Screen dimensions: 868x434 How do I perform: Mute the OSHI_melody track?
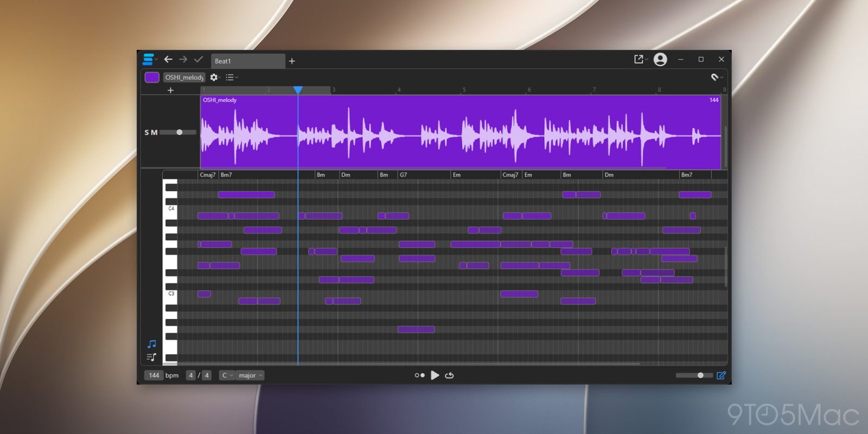pyautogui.click(x=154, y=132)
